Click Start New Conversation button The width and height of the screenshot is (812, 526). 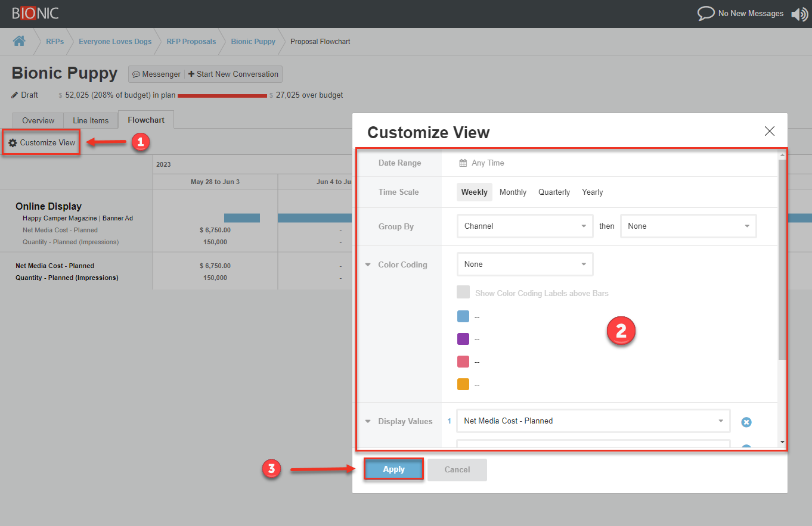pyautogui.click(x=233, y=74)
